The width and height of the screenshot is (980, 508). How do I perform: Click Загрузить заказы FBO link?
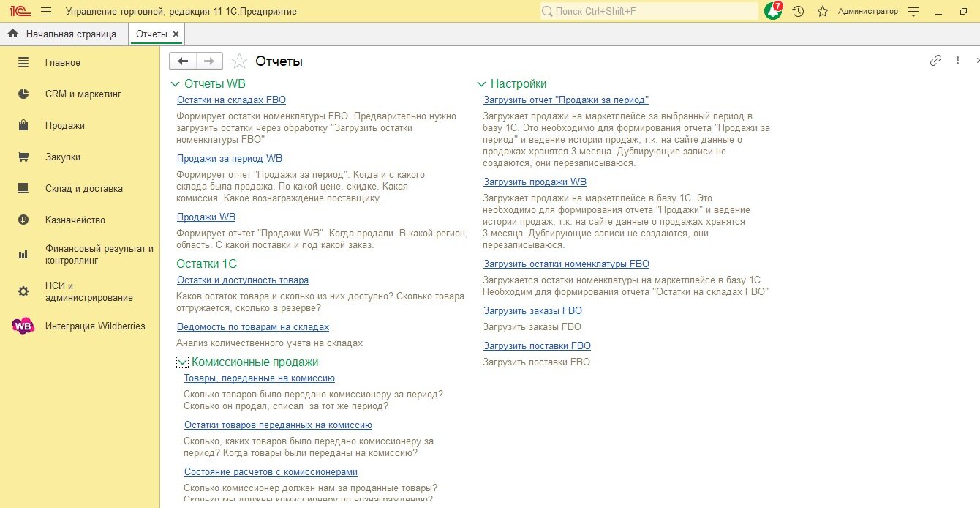click(x=532, y=311)
